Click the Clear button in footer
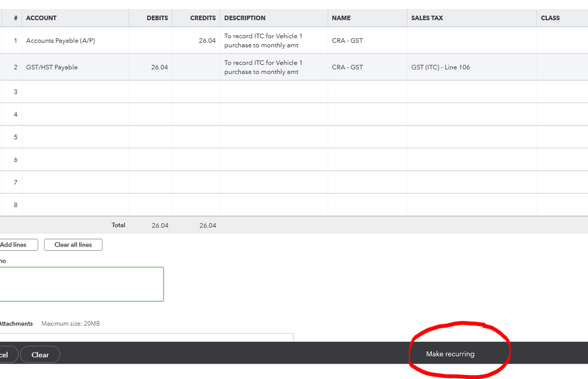Viewport: 588px width, 379px height. coord(40,355)
